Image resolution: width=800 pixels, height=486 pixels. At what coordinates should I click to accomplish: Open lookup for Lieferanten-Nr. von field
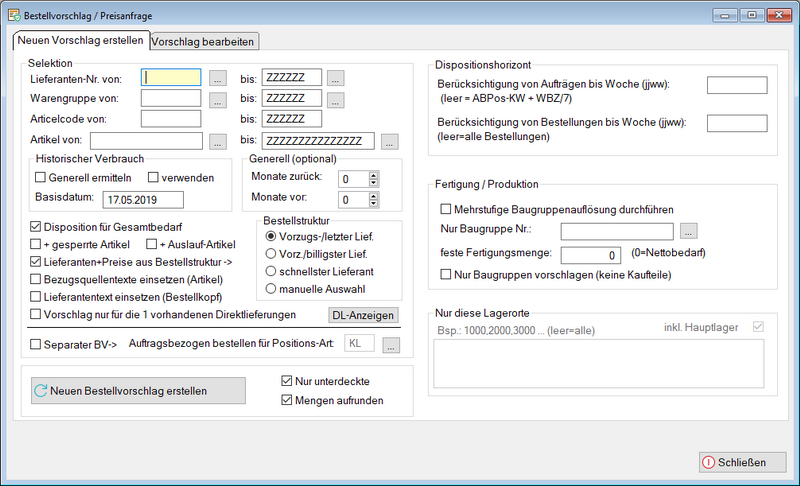point(219,77)
